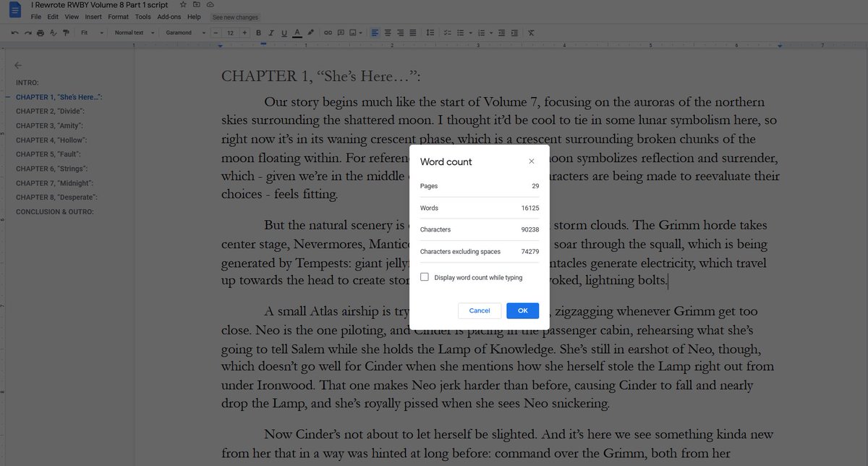The image size is (868, 466).
Task: Open the Format menu
Action: (119, 16)
